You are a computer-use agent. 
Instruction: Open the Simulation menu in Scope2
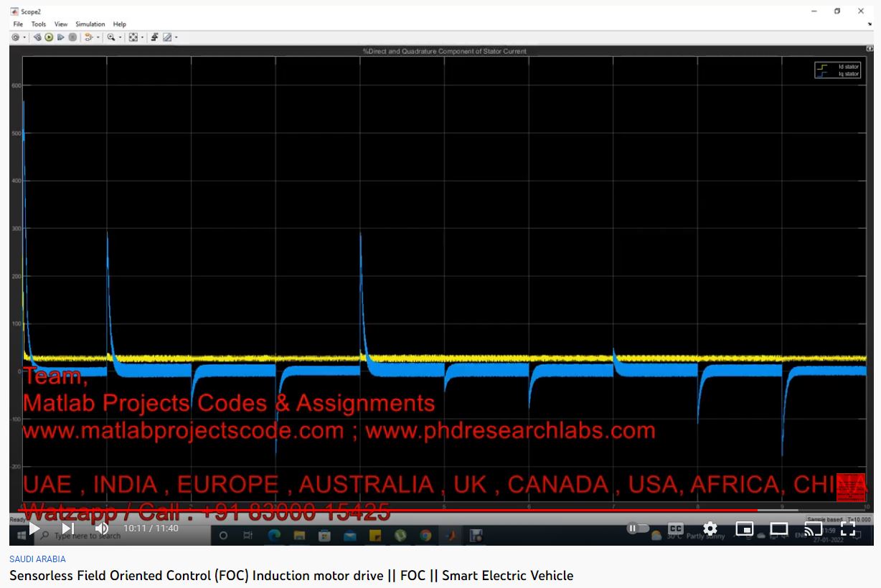[90, 24]
